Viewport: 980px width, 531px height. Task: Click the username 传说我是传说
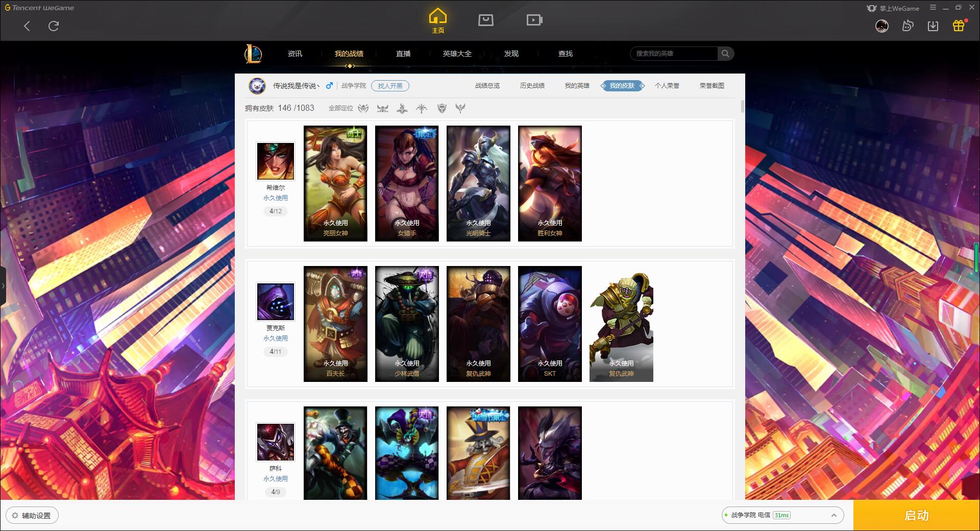click(x=297, y=86)
